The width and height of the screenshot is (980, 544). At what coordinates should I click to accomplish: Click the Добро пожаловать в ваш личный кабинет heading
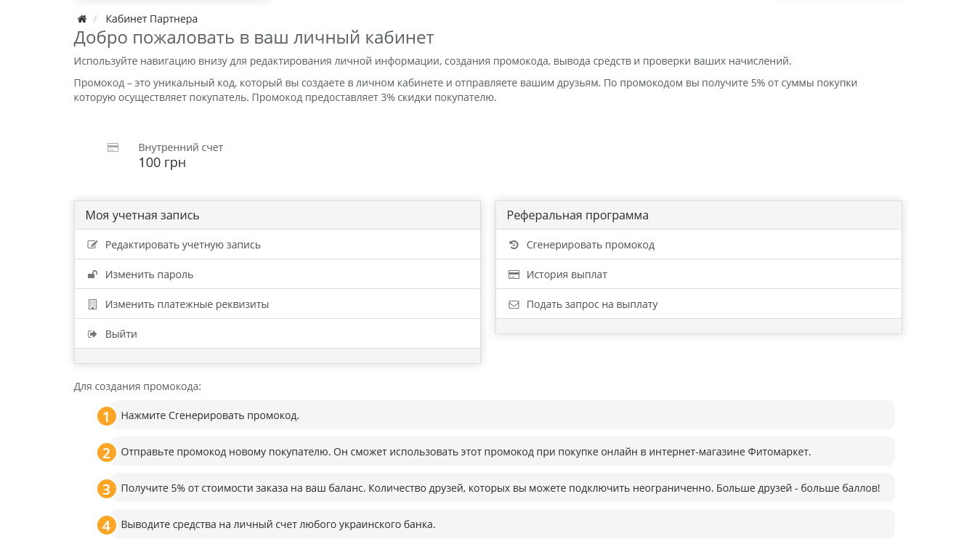(x=254, y=38)
